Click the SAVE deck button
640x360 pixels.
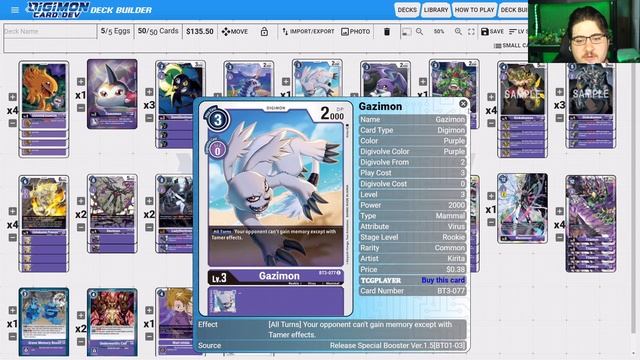[492, 31]
